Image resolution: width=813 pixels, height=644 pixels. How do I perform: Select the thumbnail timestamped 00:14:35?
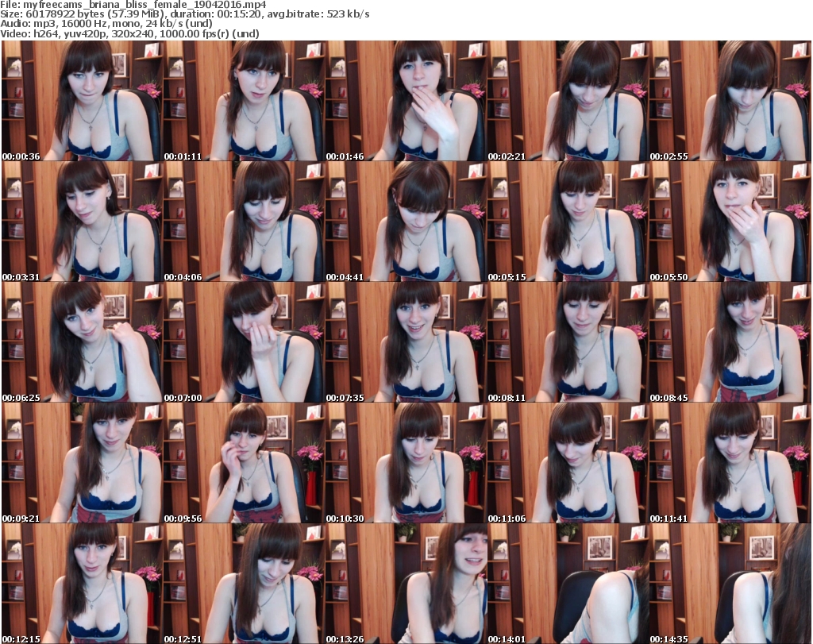730,584
